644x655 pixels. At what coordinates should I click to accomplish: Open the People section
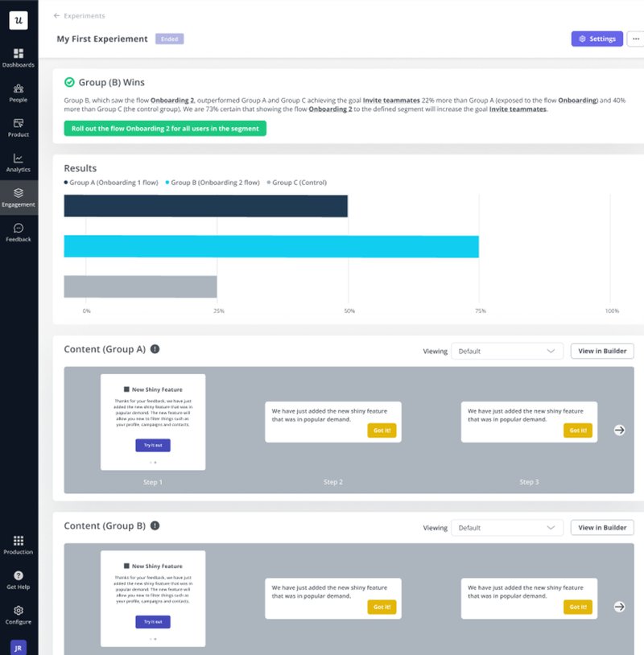coord(19,93)
